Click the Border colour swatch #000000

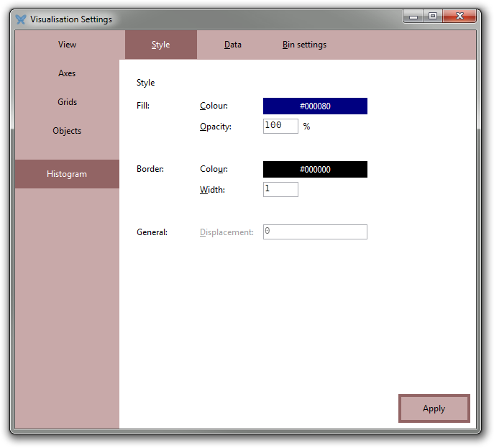point(315,170)
